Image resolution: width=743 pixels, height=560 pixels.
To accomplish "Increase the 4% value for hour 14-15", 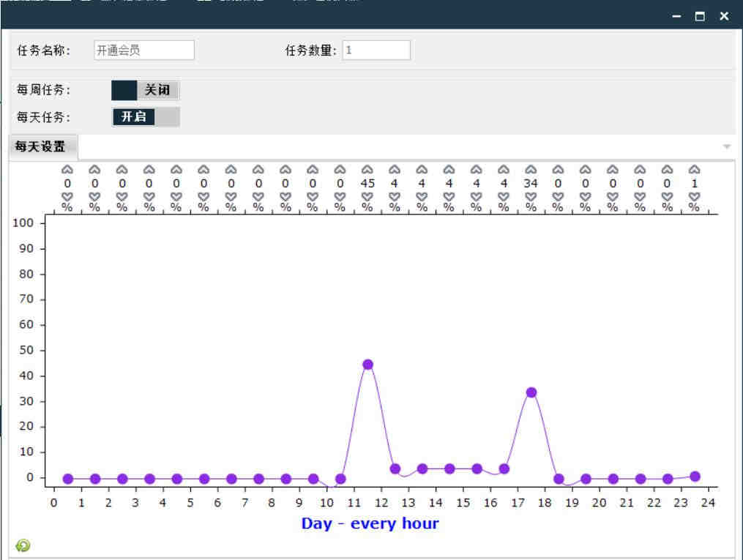I will click(x=449, y=169).
